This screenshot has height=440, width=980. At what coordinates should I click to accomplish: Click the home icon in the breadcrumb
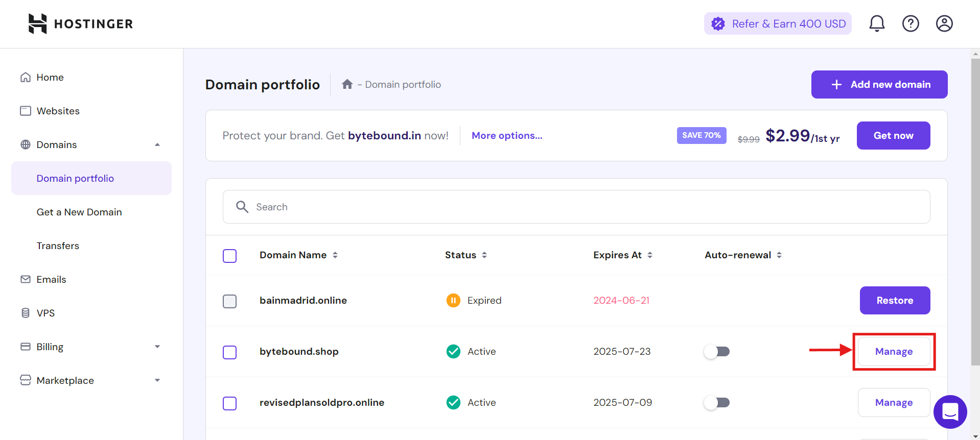(x=347, y=84)
